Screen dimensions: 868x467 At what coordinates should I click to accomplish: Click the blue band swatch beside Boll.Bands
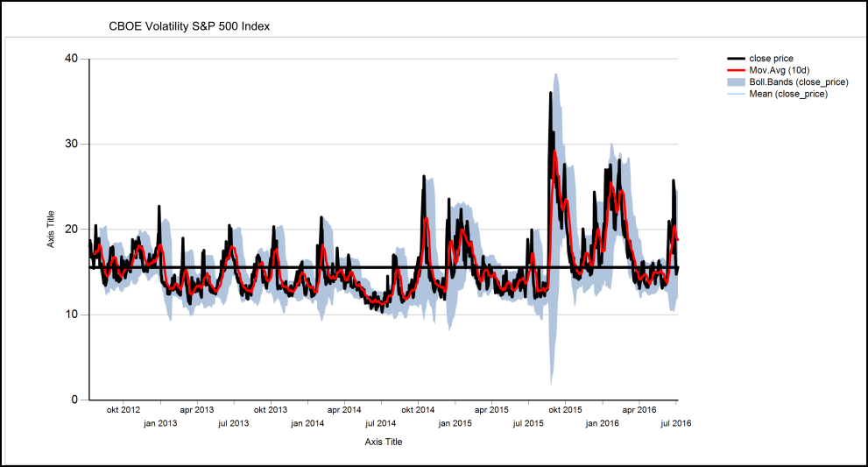pyautogui.click(x=736, y=82)
